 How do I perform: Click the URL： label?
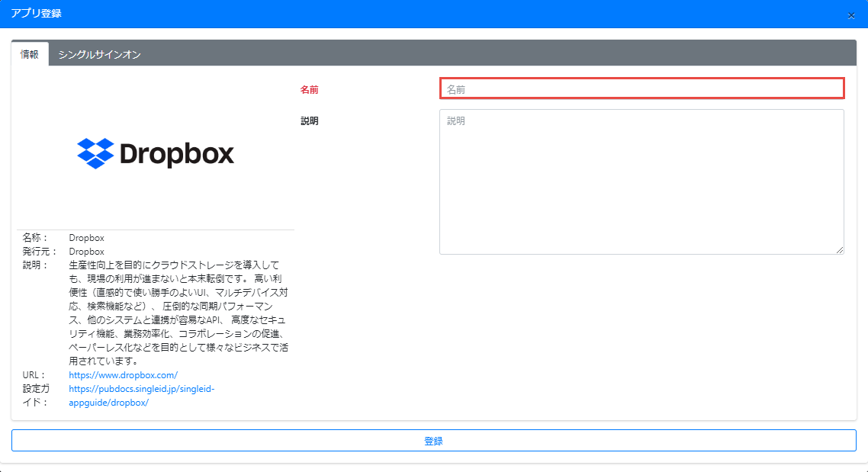pyautogui.click(x=34, y=375)
